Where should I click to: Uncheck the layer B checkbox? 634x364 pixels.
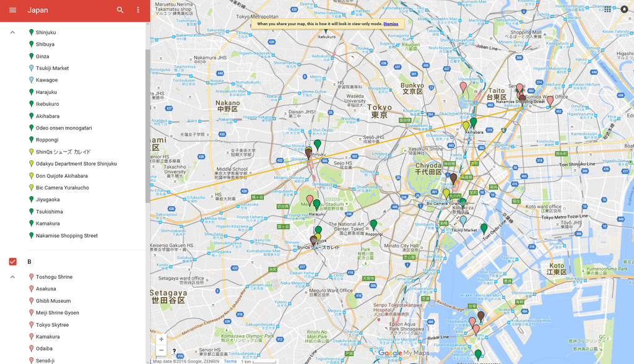click(x=12, y=262)
